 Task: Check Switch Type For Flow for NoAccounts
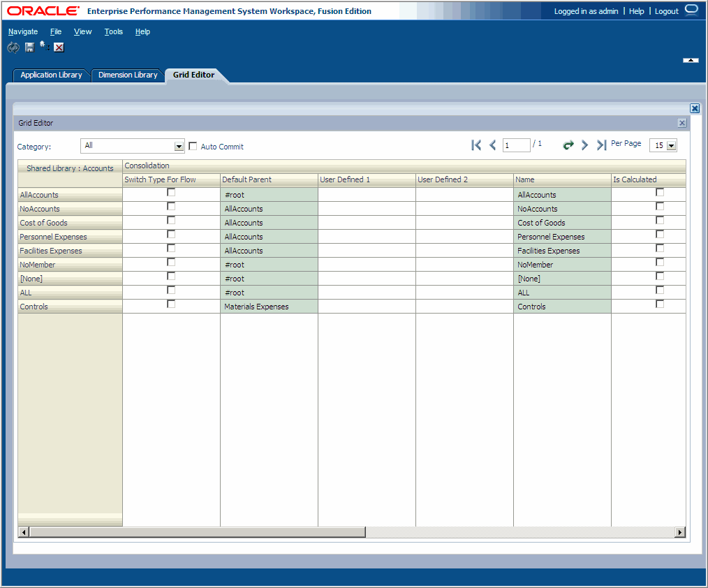(x=171, y=207)
